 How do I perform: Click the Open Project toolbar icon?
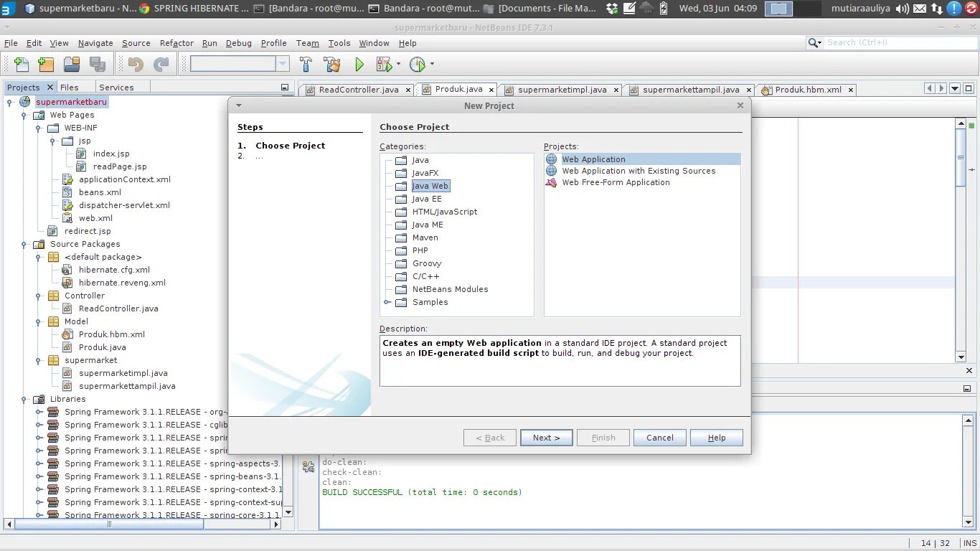[x=71, y=65]
